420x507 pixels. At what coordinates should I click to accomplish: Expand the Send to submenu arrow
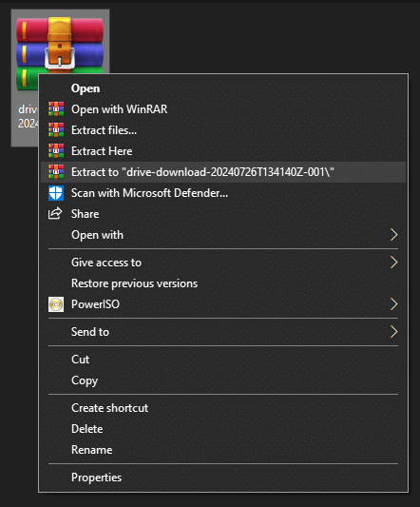pyautogui.click(x=393, y=332)
